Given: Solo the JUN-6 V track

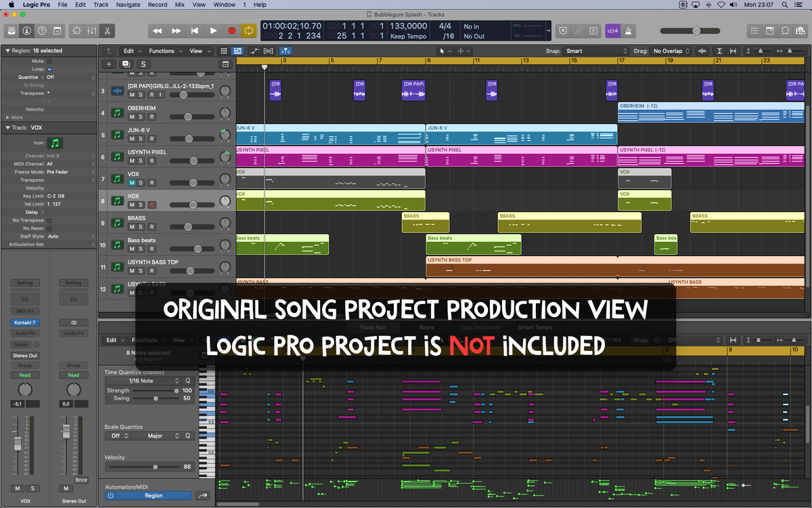Looking at the screenshot, I should (x=141, y=139).
